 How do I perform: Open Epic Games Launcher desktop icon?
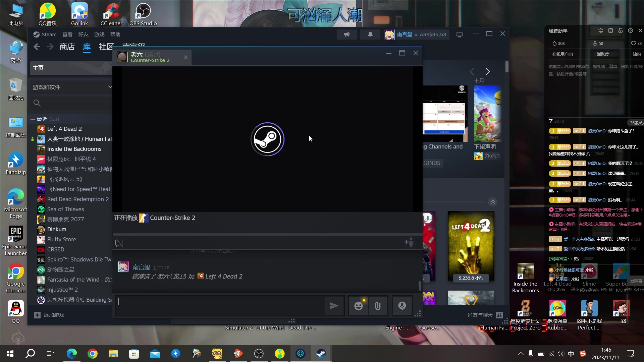tap(15, 241)
